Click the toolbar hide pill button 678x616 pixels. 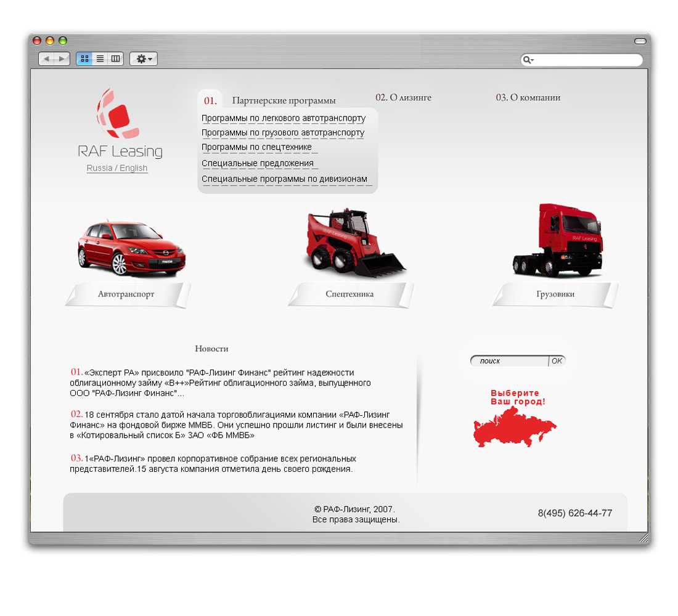(x=640, y=41)
